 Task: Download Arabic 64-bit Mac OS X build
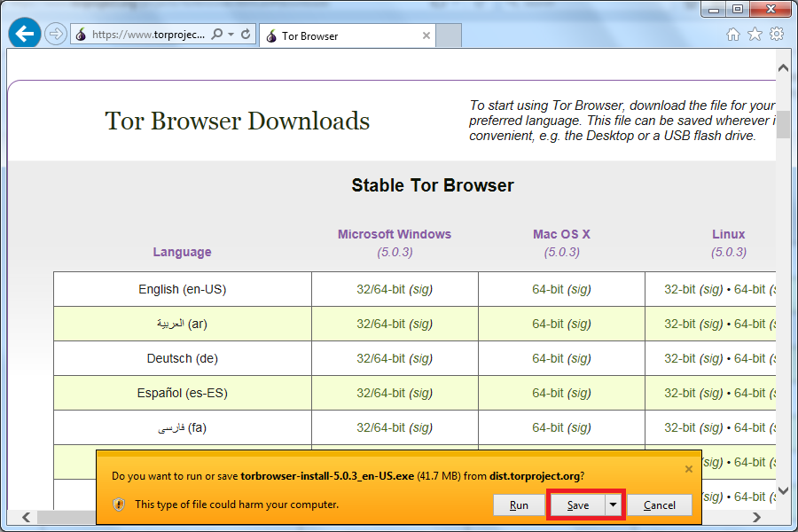click(x=548, y=324)
